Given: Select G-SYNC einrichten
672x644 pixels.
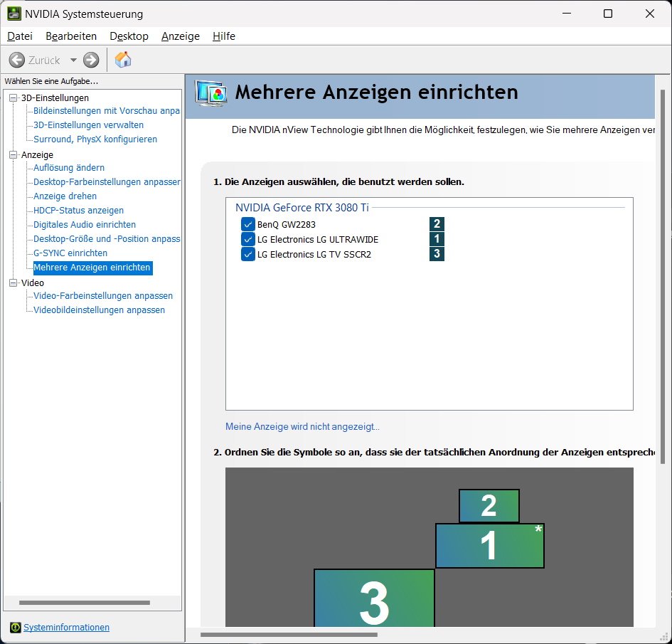Looking at the screenshot, I should click(x=70, y=253).
